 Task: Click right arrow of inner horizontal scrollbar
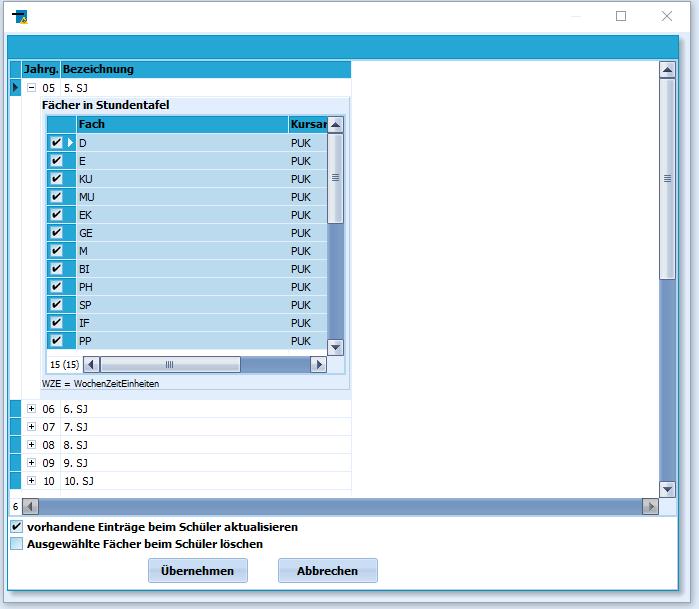pos(318,365)
